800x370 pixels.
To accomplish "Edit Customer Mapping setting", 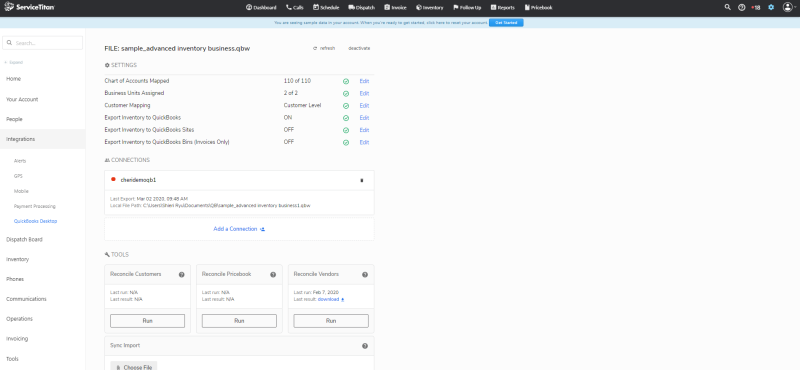I will coord(364,106).
